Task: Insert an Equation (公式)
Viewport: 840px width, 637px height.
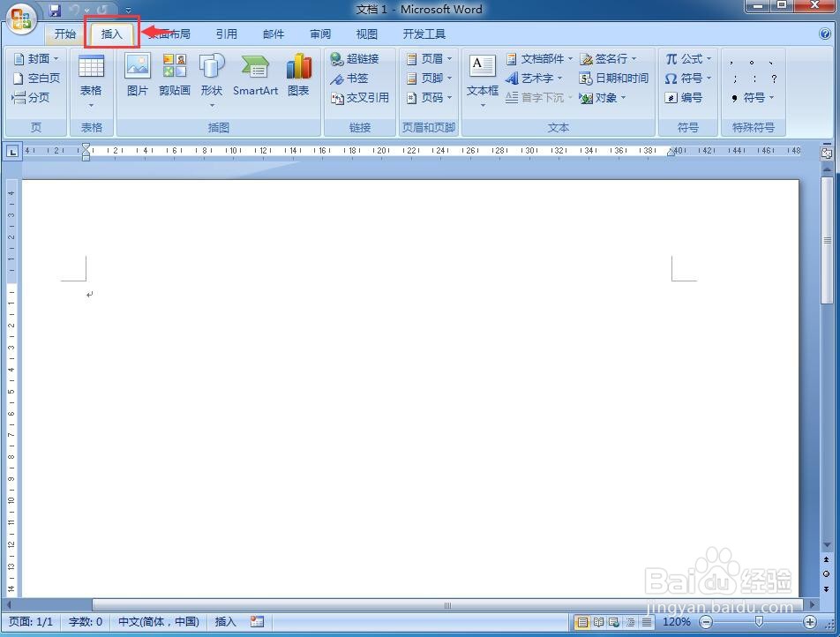Action: pyautogui.click(x=688, y=58)
